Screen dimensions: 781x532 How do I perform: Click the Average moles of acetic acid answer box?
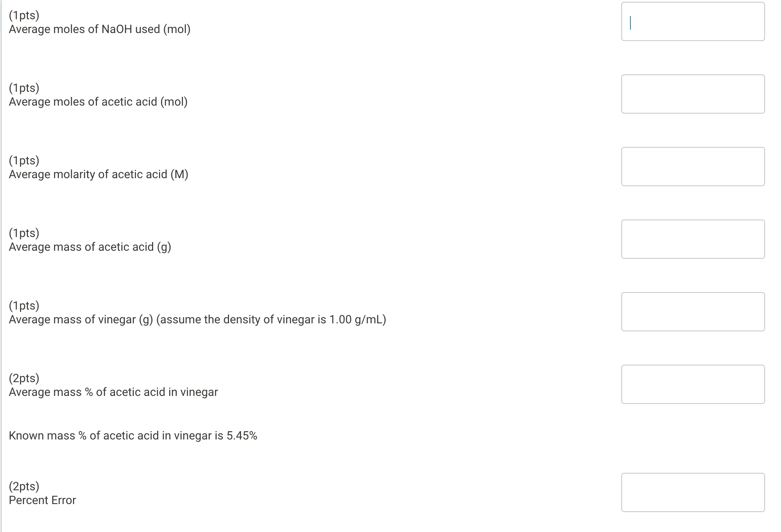pyautogui.click(x=692, y=94)
